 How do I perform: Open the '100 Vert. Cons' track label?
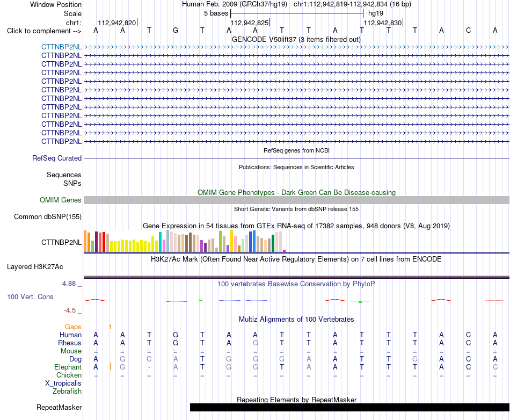tap(30, 296)
